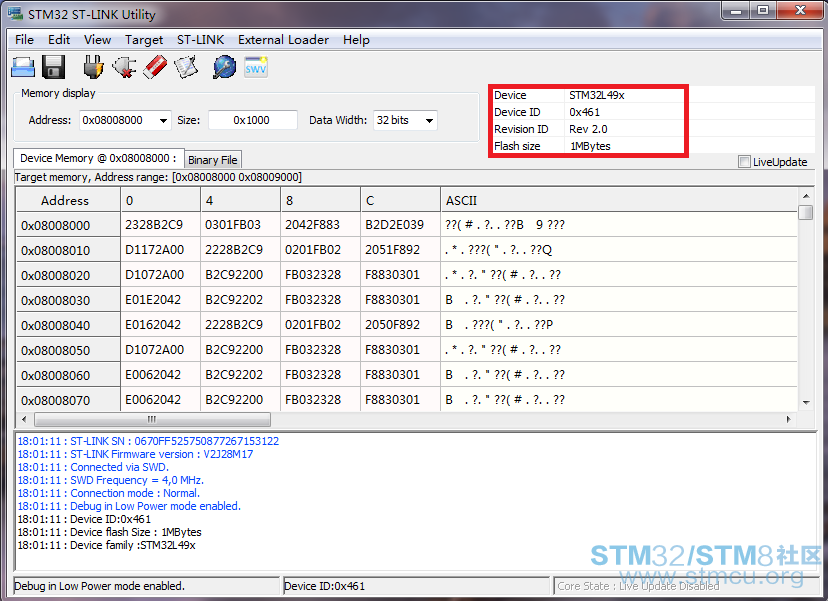Select memory cell 2328B2C9

161,225
